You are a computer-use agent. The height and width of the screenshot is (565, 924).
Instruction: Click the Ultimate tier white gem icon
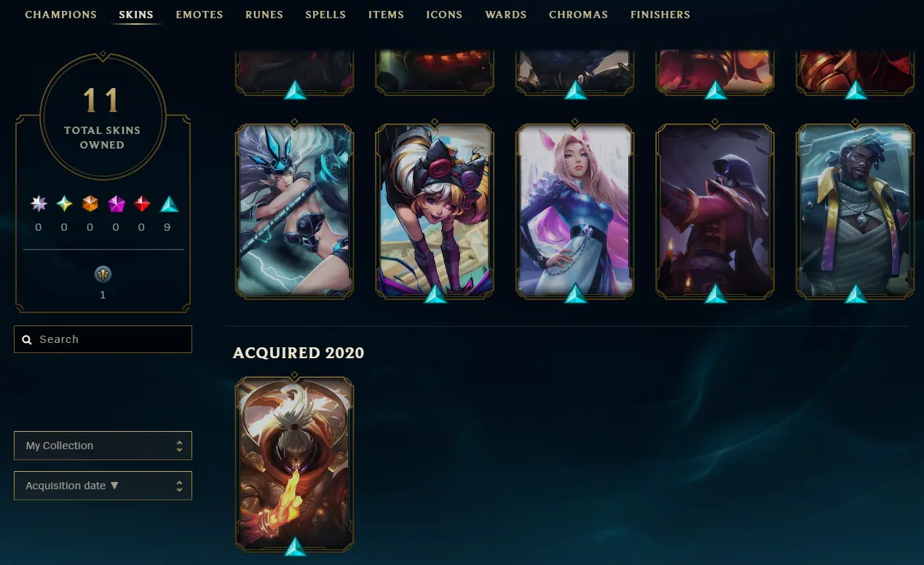click(x=39, y=204)
